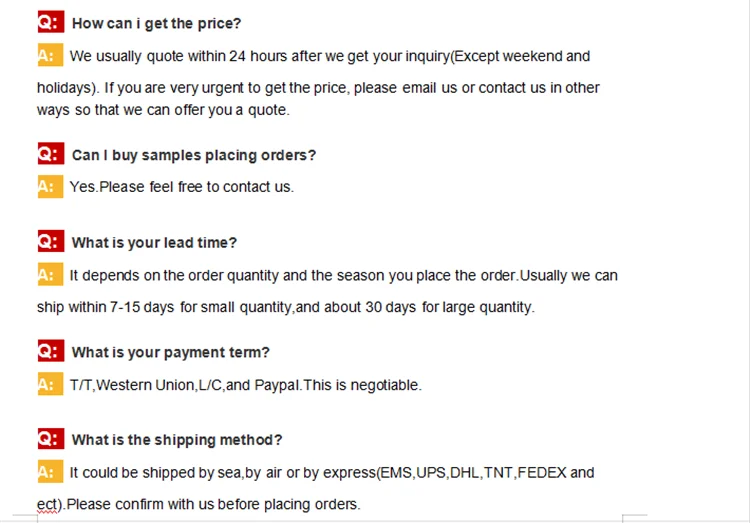
Task: Click the orange A icon before 'T/T,Western Union'
Action: point(49,384)
